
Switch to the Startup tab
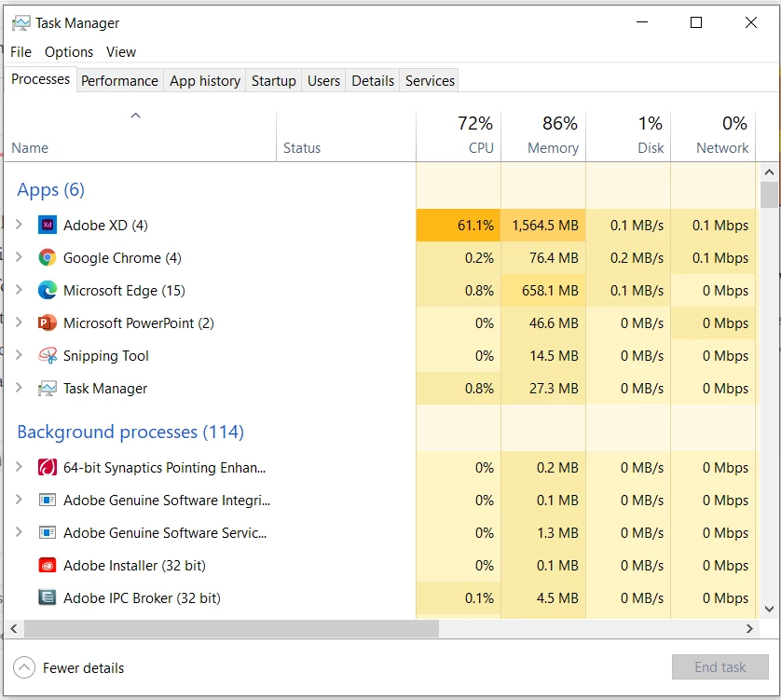273,81
